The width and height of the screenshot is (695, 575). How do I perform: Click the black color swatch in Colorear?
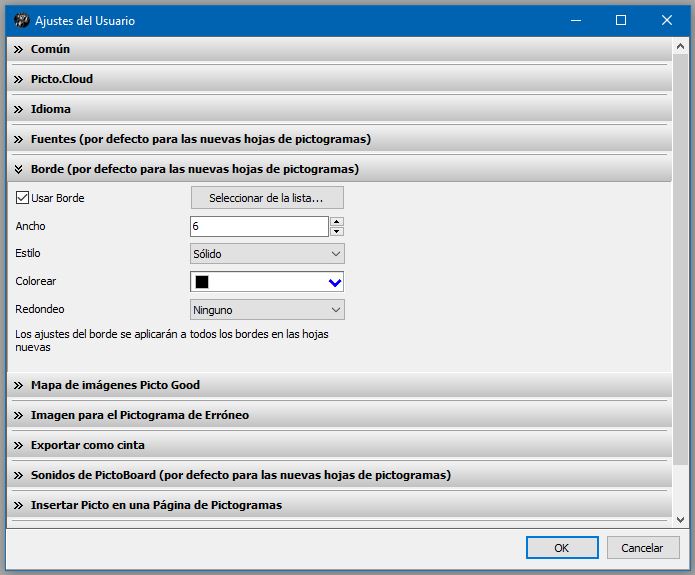[x=202, y=282]
